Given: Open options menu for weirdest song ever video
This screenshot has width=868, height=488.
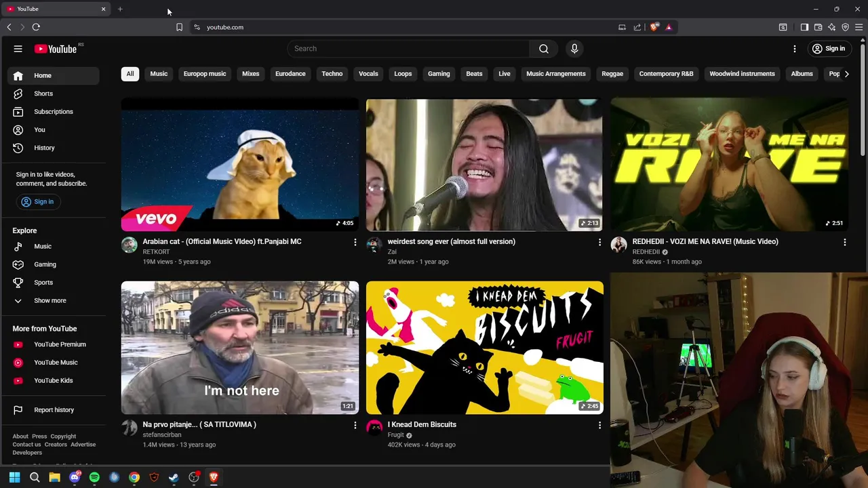Looking at the screenshot, I should click(x=599, y=242).
